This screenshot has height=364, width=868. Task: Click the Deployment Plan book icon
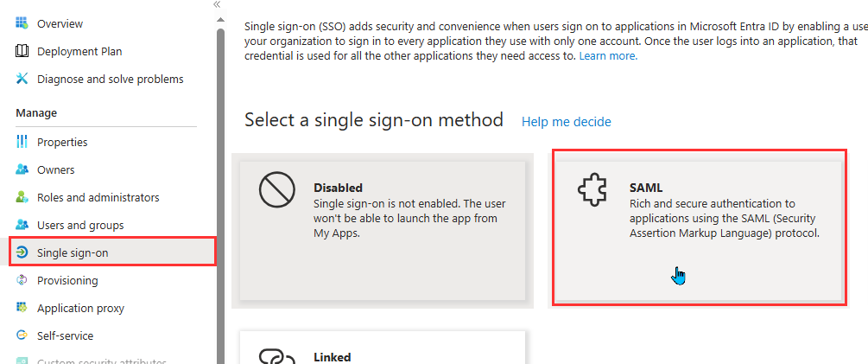coord(22,51)
